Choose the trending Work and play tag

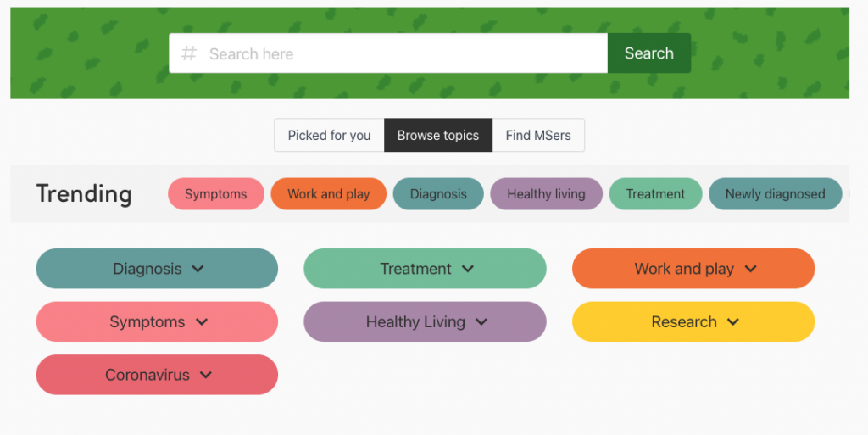(x=328, y=193)
